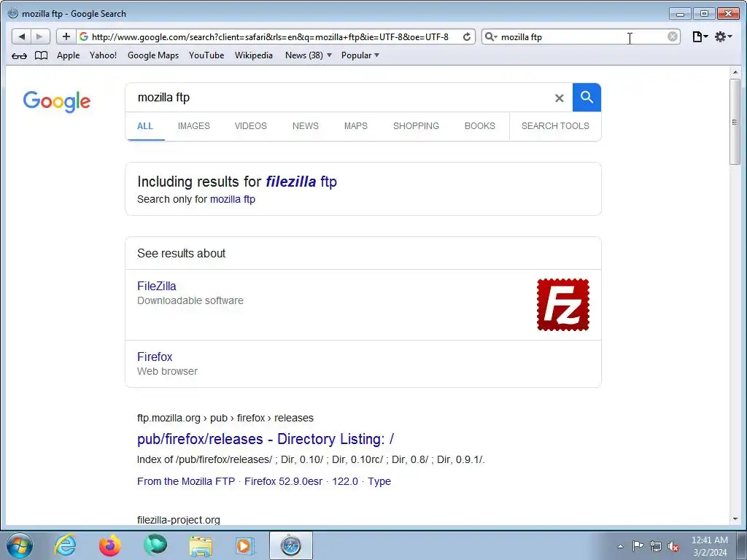Click the vertical scrollbar thumb

(x=735, y=122)
